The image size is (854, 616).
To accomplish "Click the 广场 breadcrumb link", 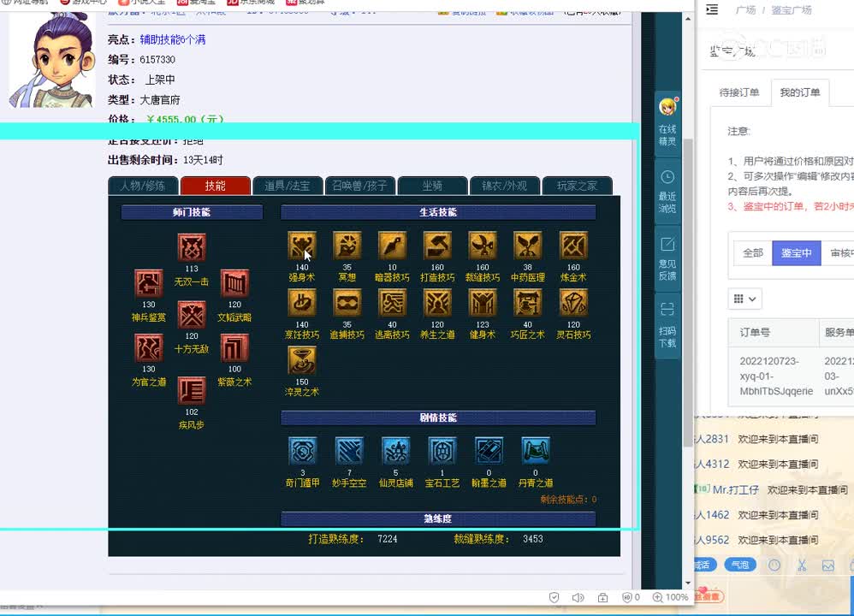I will coord(745,9).
